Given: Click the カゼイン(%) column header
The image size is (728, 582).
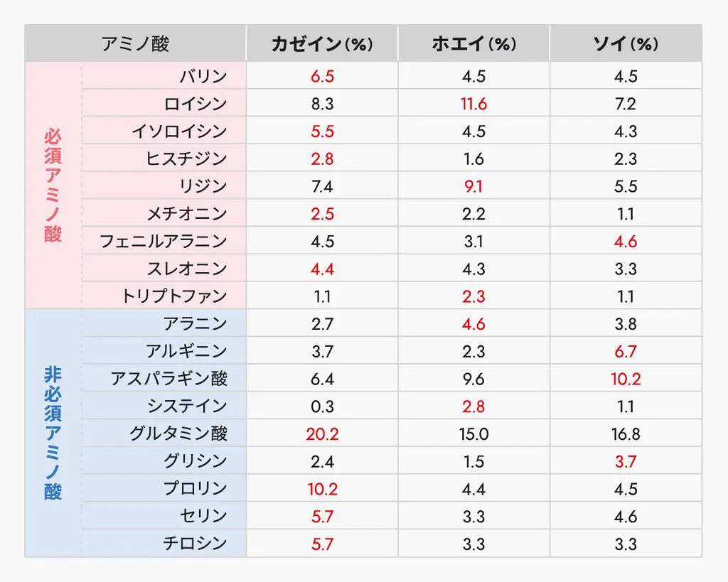Looking at the screenshot, I should (x=322, y=43).
